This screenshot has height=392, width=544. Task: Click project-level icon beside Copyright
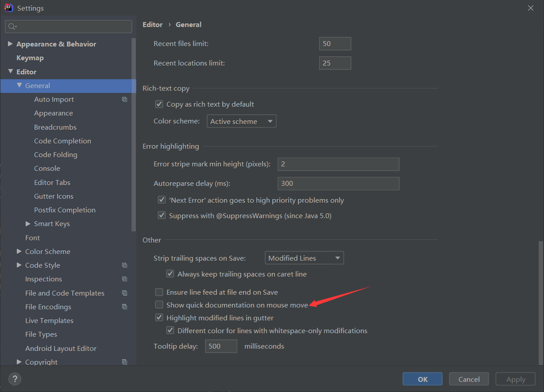tap(124, 362)
